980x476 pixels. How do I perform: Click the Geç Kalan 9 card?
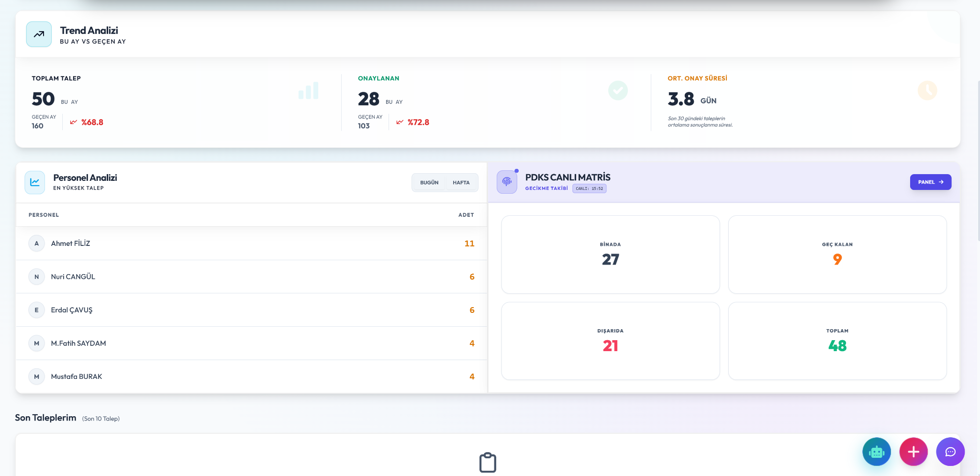tap(837, 255)
